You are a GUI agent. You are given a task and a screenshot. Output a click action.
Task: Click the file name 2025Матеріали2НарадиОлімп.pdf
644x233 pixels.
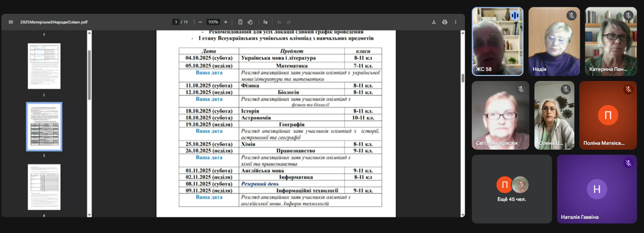54,22
